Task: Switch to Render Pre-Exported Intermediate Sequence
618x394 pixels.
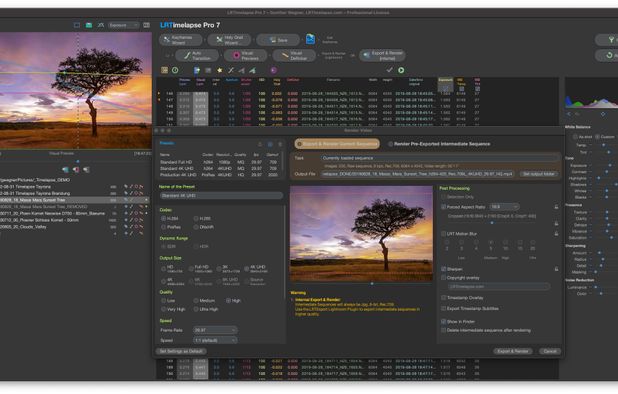Action: click(x=439, y=144)
